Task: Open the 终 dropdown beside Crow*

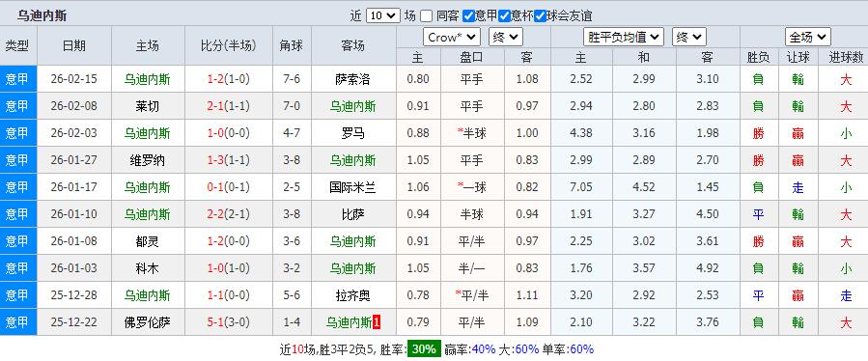Action: [x=505, y=37]
